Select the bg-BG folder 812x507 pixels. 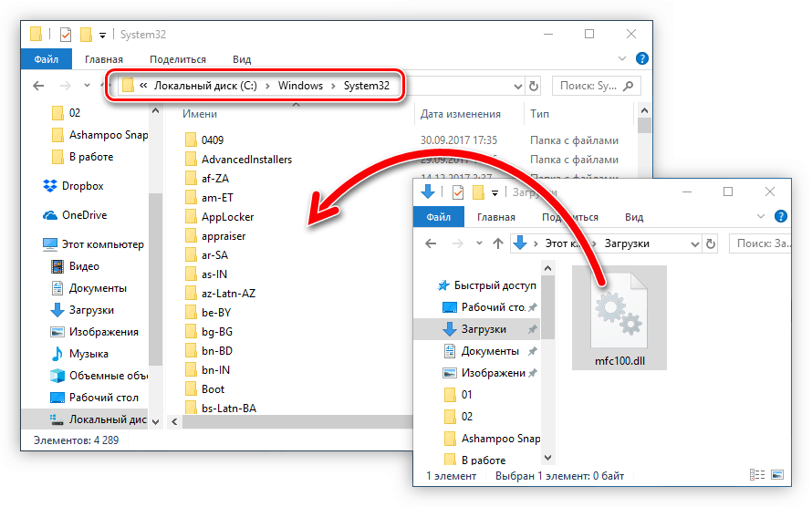pyautogui.click(x=209, y=332)
